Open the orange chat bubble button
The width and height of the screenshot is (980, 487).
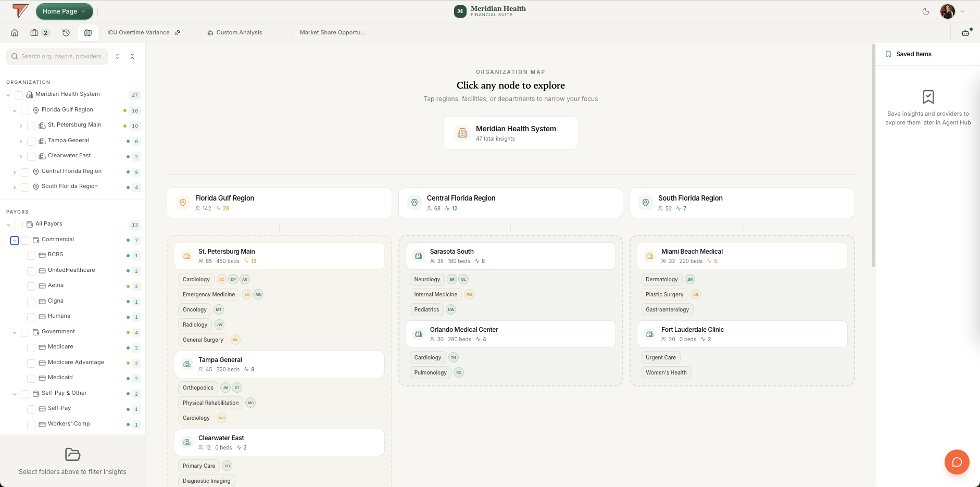click(x=957, y=462)
